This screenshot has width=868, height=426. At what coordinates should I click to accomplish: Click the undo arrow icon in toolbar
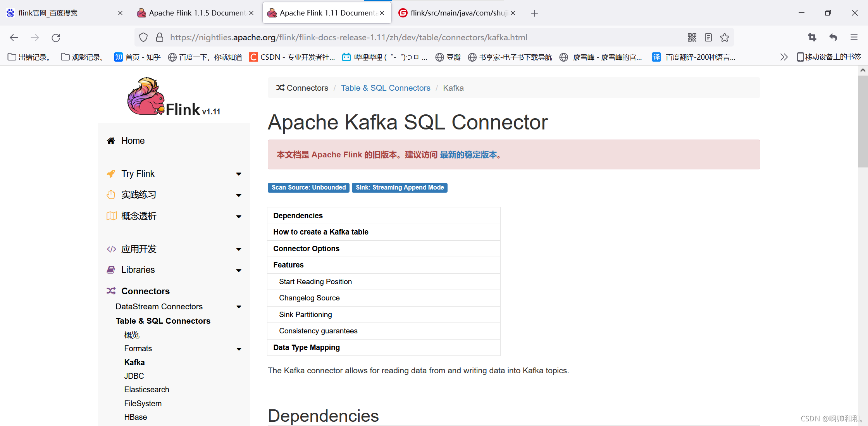tap(833, 38)
